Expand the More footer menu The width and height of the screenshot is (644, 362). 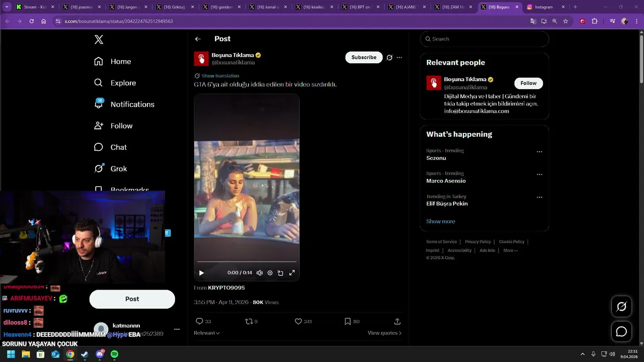point(510,250)
